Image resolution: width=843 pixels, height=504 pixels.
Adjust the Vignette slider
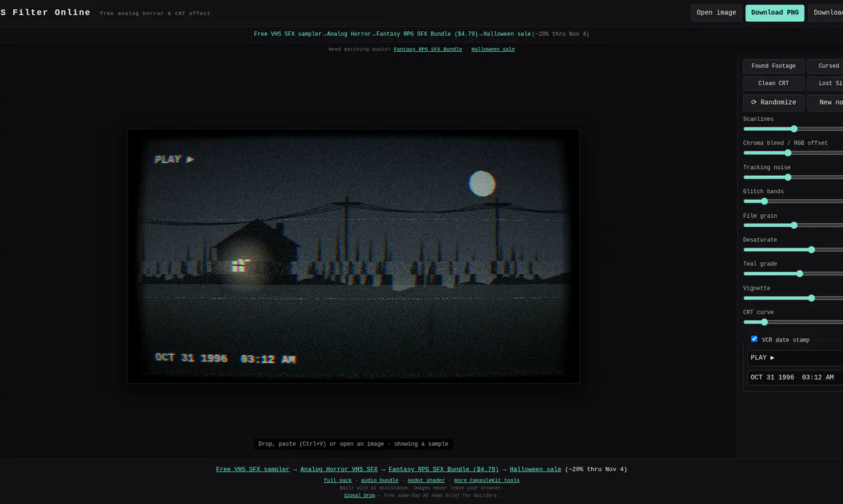tap(793, 298)
